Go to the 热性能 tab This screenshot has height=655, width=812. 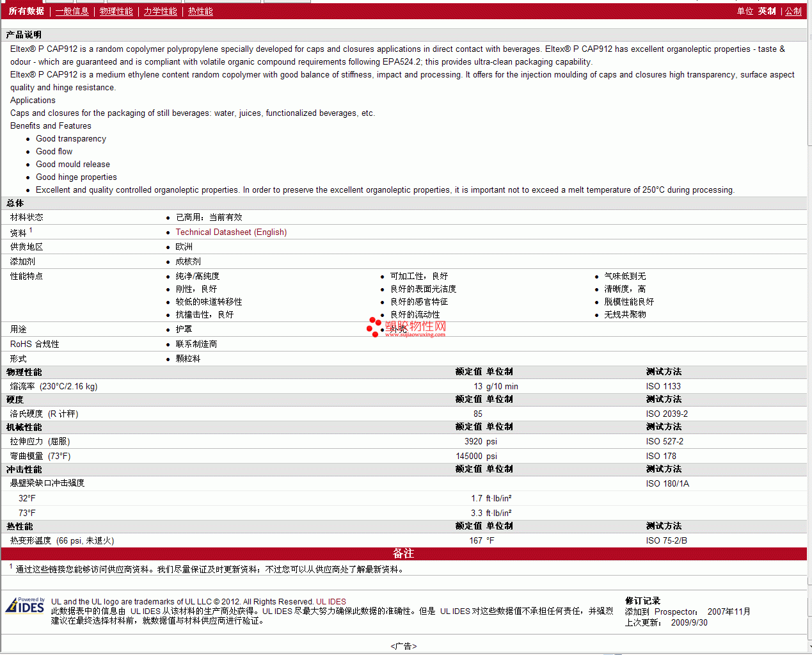(201, 12)
